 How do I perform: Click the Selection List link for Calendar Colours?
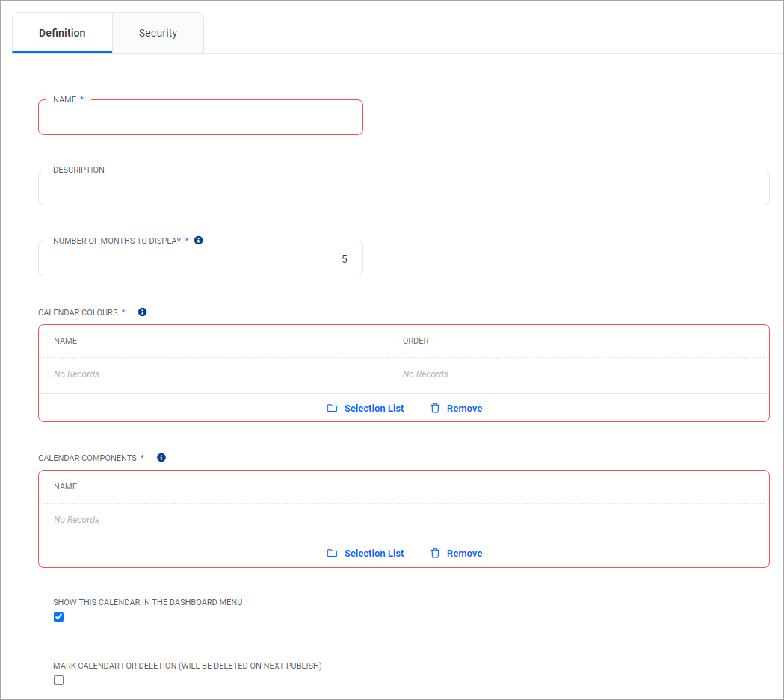click(x=374, y=408)
